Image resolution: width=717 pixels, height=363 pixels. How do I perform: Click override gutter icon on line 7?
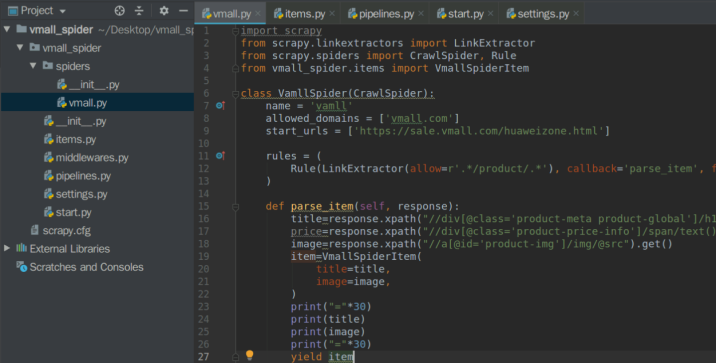[220, 106]
